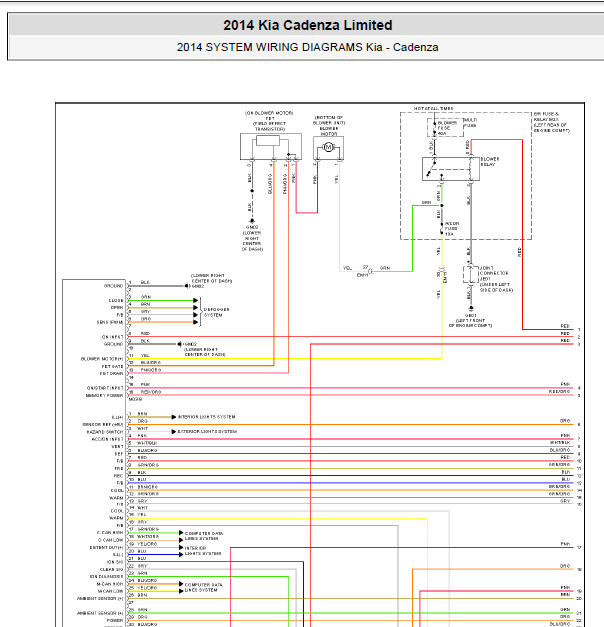Click the 'M-CAN HIGH' pin label
Screen dimensions: 604x627
[110, 584]
